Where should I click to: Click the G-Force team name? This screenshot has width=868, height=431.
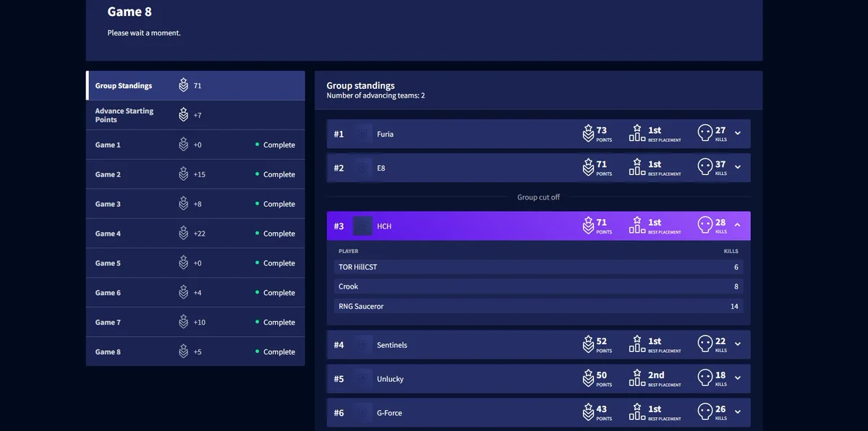pos(390,413)
